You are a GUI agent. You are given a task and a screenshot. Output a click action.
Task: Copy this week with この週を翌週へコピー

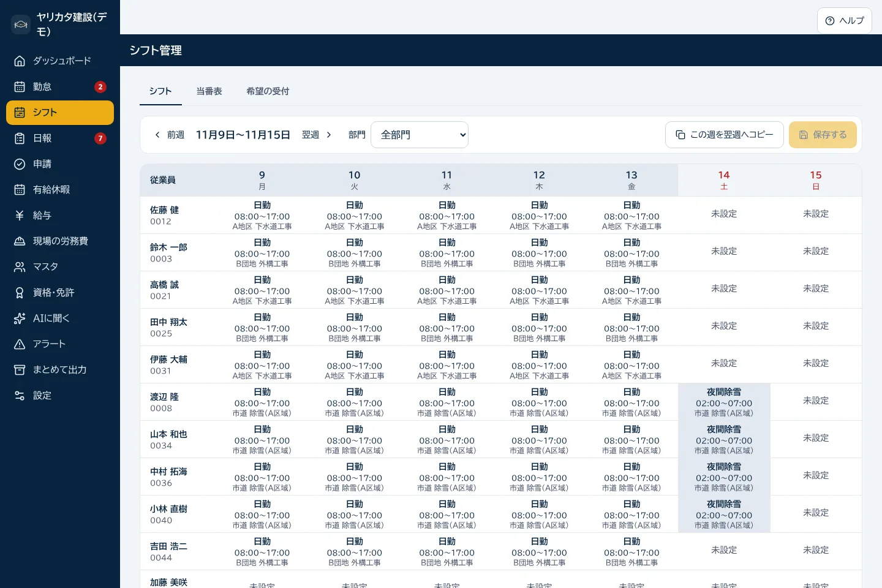coord(725,135)
